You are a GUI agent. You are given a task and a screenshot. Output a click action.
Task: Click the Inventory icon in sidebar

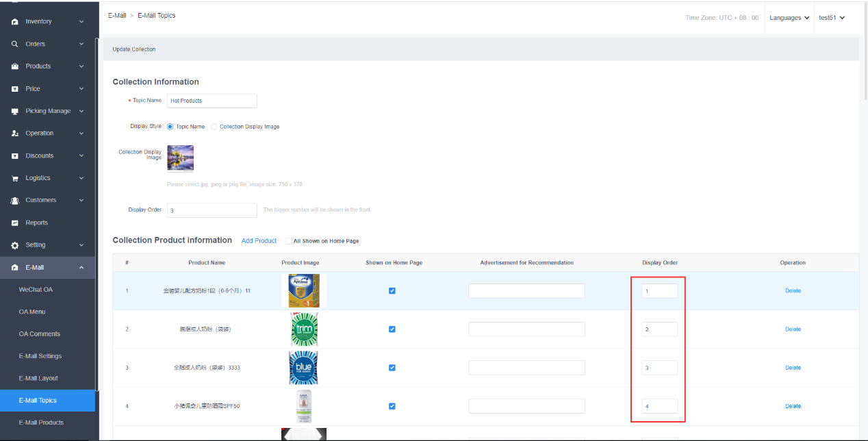pyautogui.click(x=15, y=22)
